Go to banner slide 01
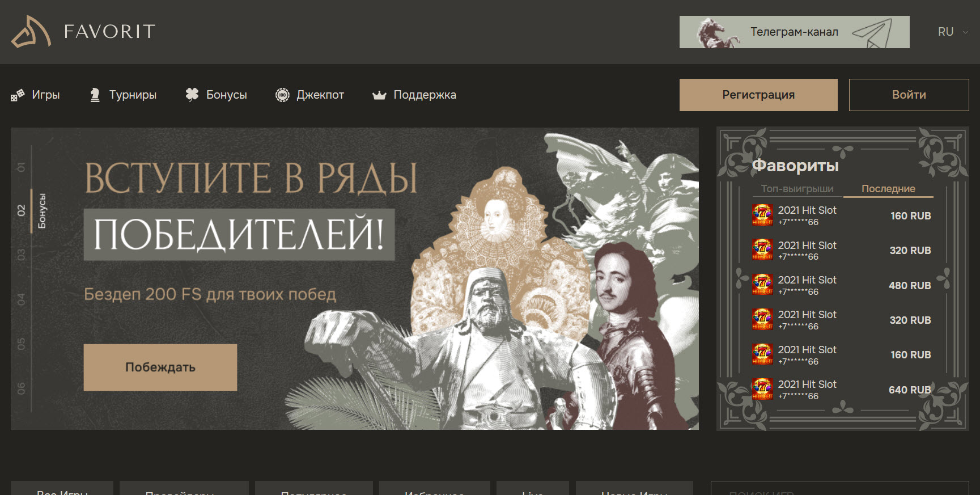This screenshot has height=495, width=980. click(x=22, y=167)
